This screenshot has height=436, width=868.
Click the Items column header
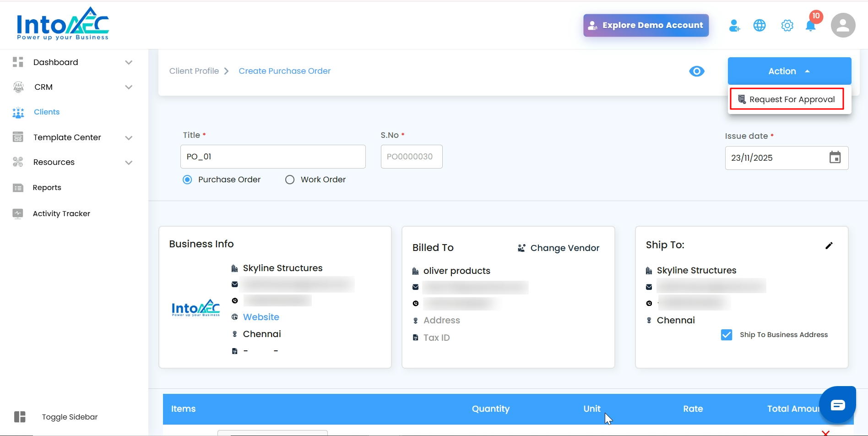pos(183,409)
